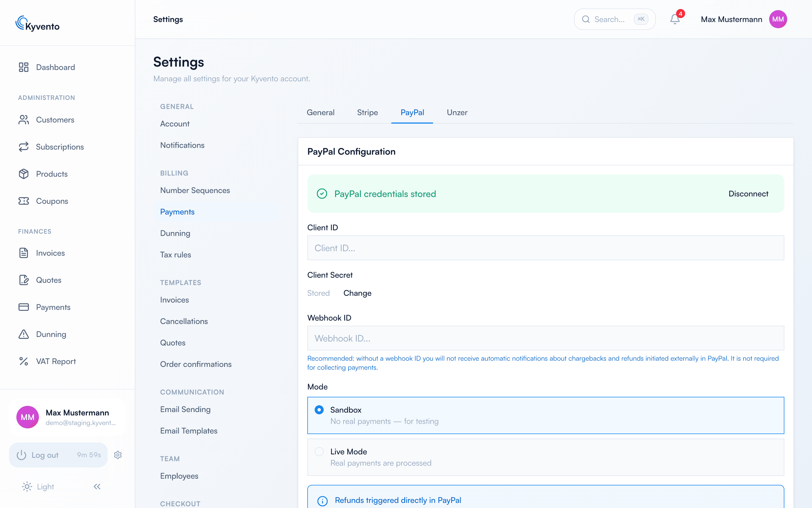Screen dimensions: 812x508
Task: Click the Coupons ticket icon
Action: (x=23, y=201)
